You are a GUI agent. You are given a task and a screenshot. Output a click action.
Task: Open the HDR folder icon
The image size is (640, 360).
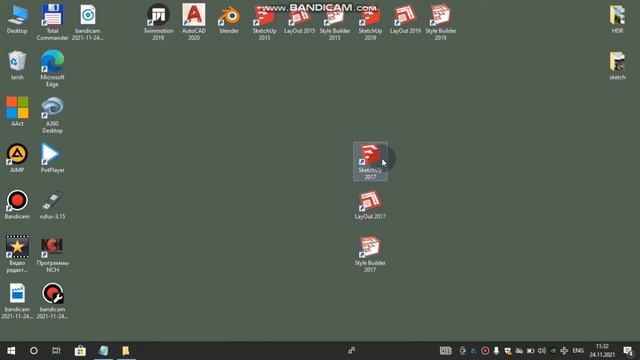pyautogui.click(x=617, y=20)
